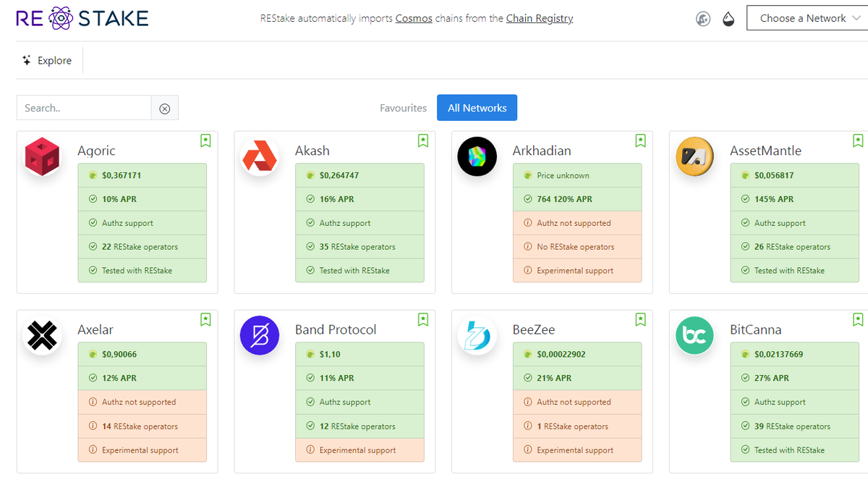Click Band Protocol Experimental support row
This screenshot has width=868, height=480.
coord(359,450)
